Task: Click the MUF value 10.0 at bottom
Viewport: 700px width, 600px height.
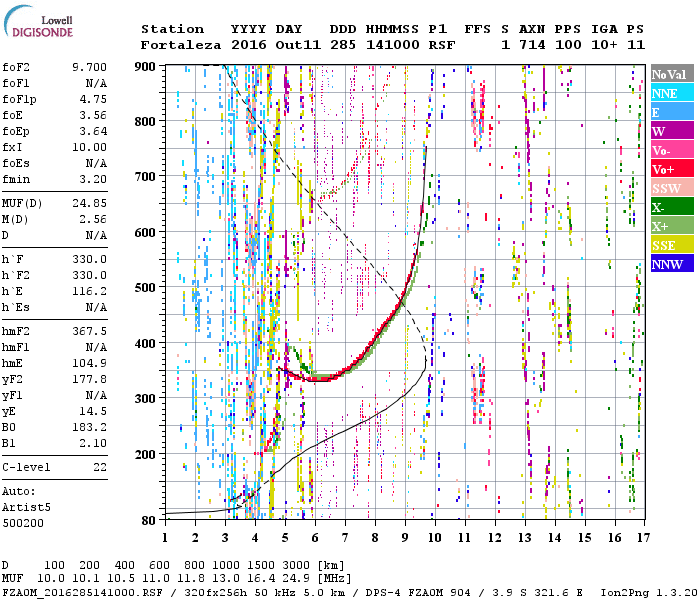Action: (50, 579)
